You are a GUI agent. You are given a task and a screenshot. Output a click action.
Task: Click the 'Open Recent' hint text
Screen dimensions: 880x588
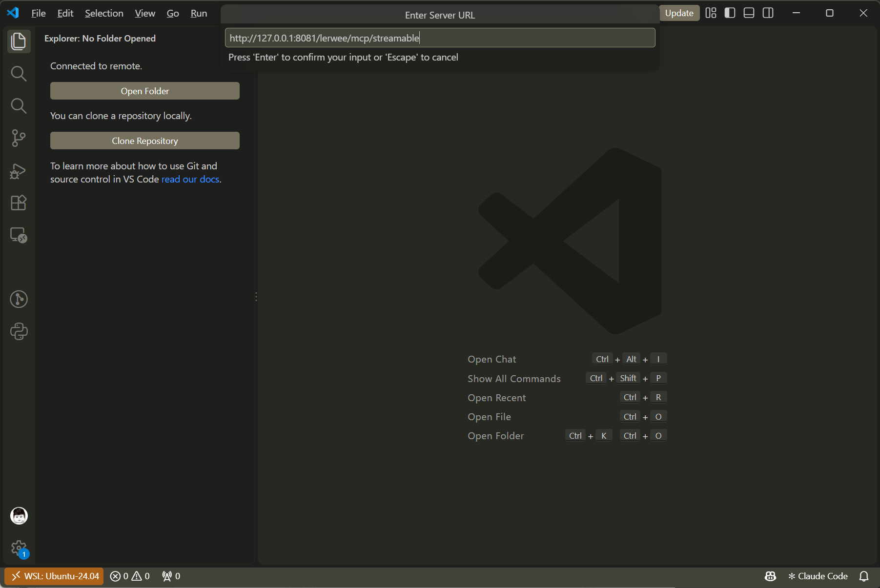pyautogui.click(x=496, y=398)
